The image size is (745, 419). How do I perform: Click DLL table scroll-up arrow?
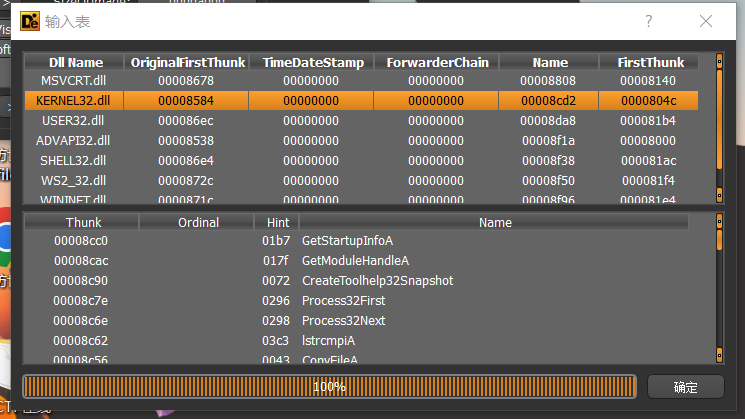719,61
